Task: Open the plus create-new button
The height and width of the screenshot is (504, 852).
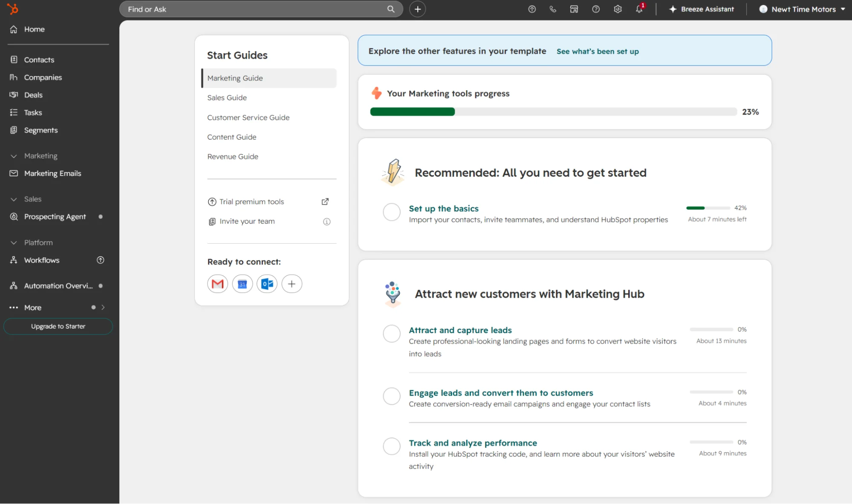Action: coord(417,9)
